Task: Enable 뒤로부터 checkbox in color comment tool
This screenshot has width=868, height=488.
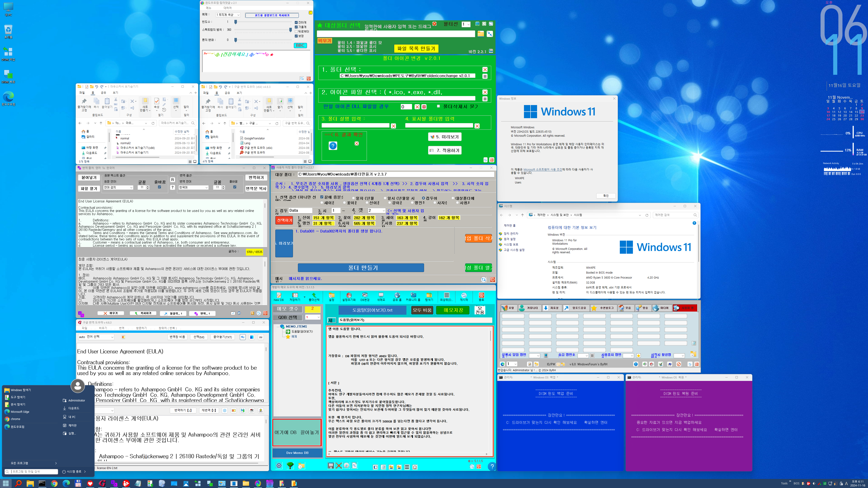Action: (x=296, y=31)
